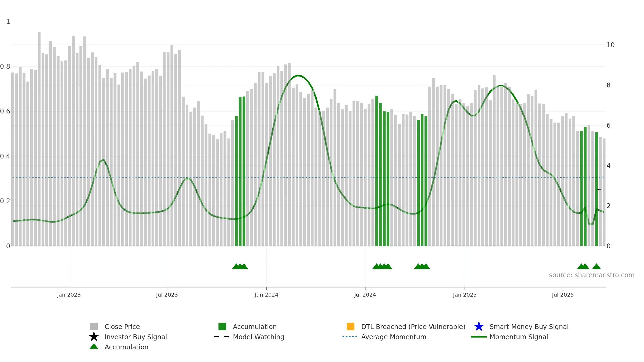Click the Jan 2024 axis label
The height and width of the screenshot is (362, 644).
[x=266, y=295]
